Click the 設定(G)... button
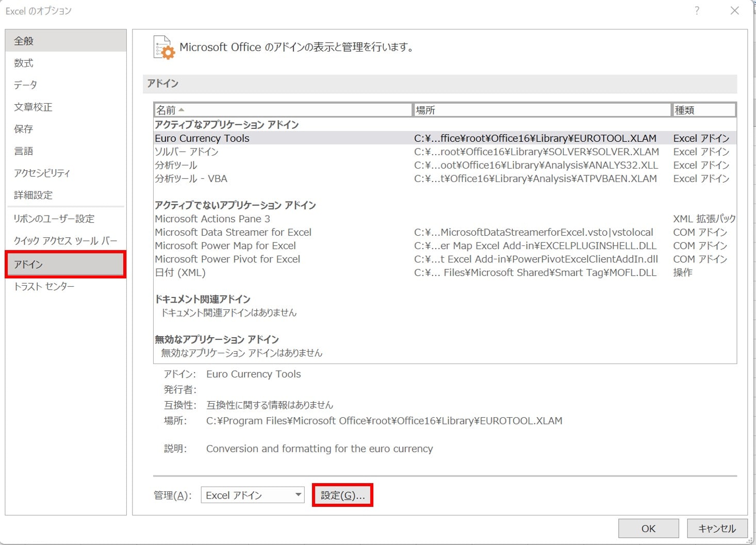This screenshot has width=756, height=545. coord(342,495)
